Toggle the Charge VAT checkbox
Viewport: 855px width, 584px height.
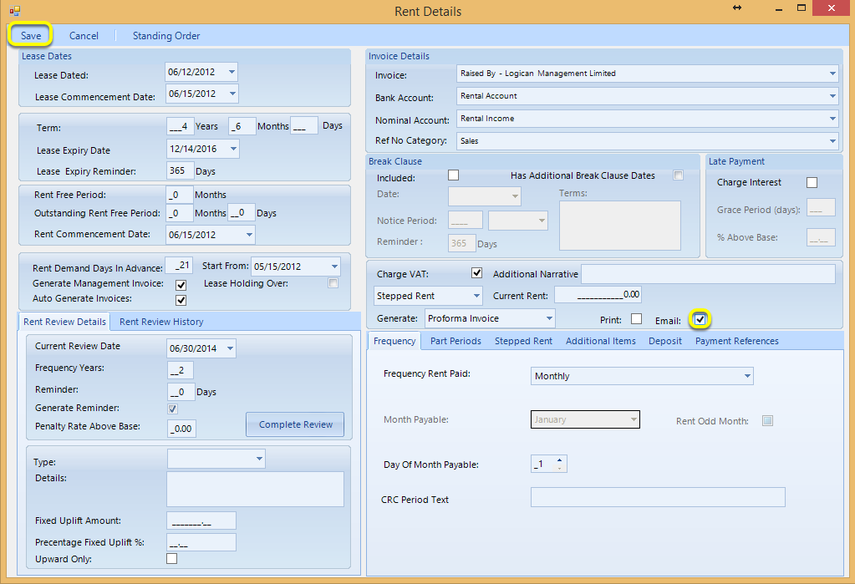point(477,273)
